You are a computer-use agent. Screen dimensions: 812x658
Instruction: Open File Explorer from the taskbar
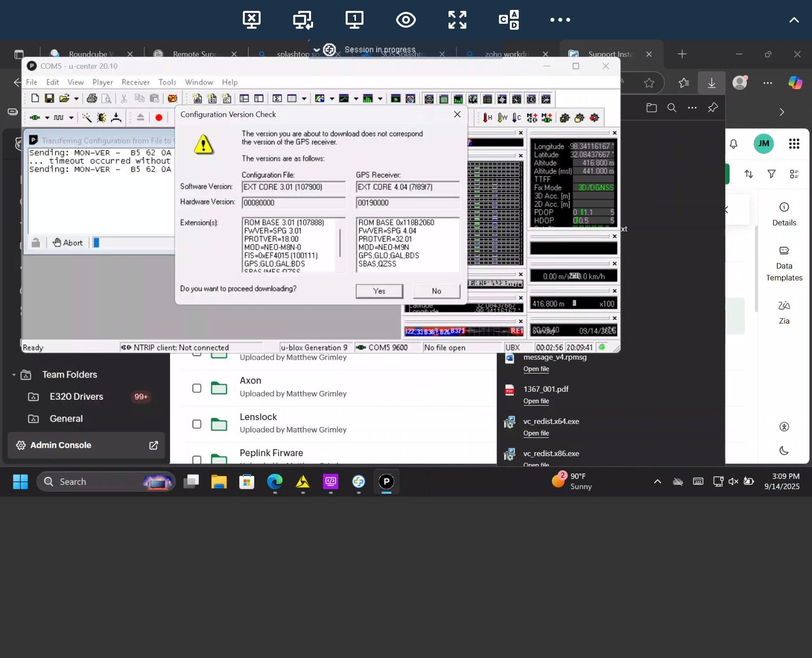tap(219, 481)
